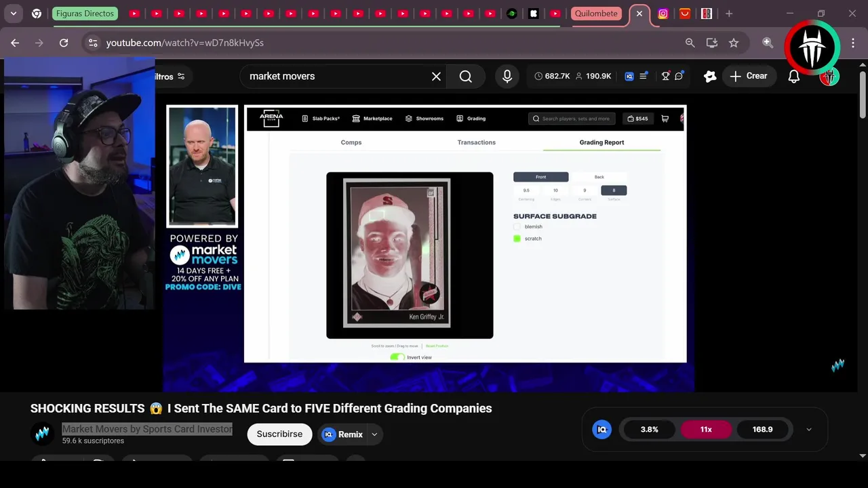868x488 pixels.
Task: Reload the current page
Action: click(64, 43)
